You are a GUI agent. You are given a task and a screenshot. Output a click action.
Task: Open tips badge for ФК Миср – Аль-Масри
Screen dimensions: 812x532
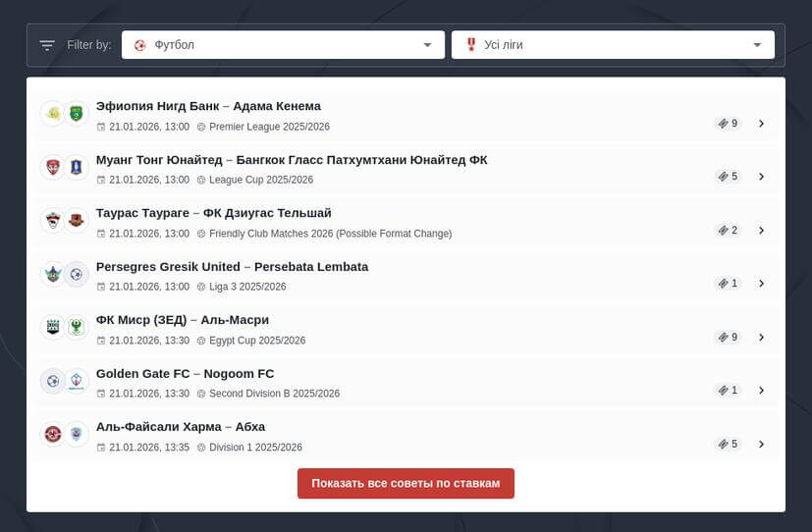coord(728,337)
